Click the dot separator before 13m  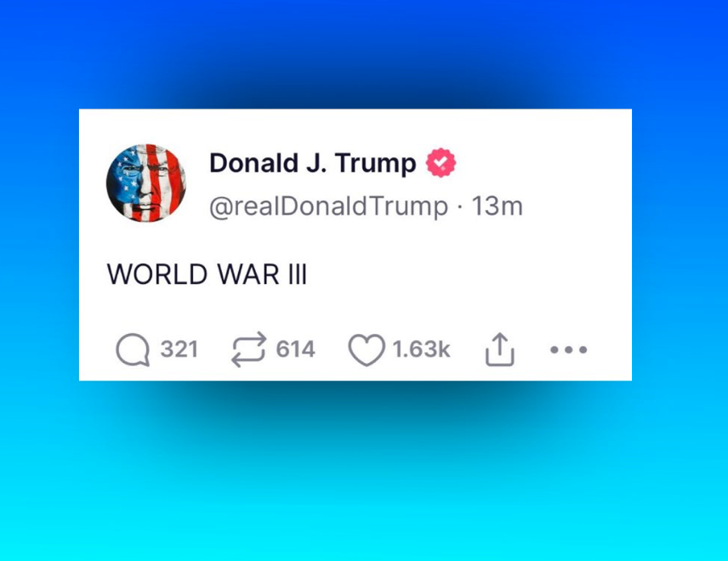[x=459, y=207]
